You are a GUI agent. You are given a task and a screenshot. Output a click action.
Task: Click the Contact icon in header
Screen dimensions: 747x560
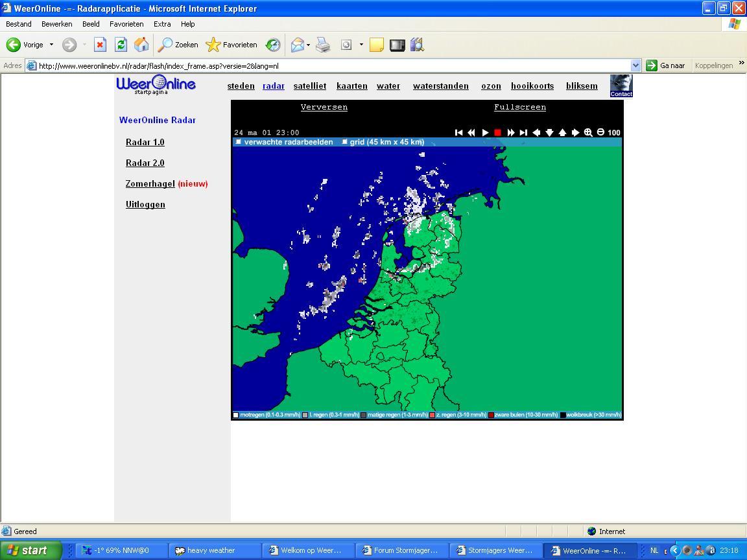coord(621,86)
